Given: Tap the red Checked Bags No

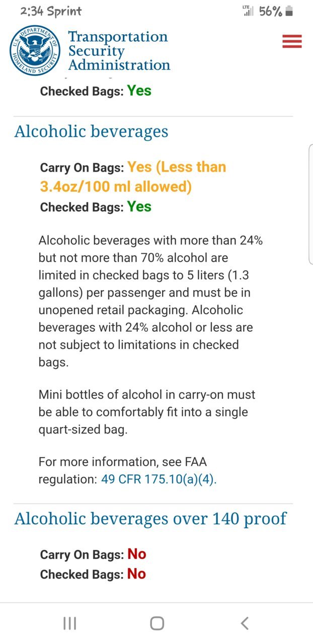Looking at the screenshot, I should (x=136, y=574).
